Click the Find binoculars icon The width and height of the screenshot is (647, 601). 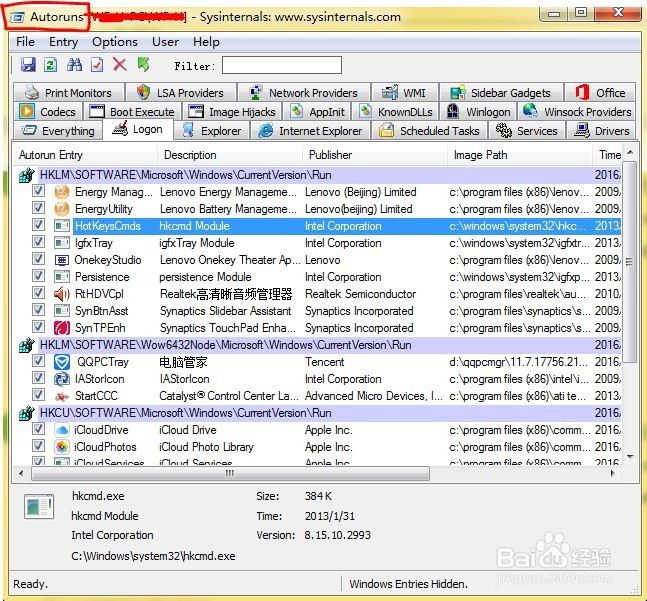click(x=74, y=65)
